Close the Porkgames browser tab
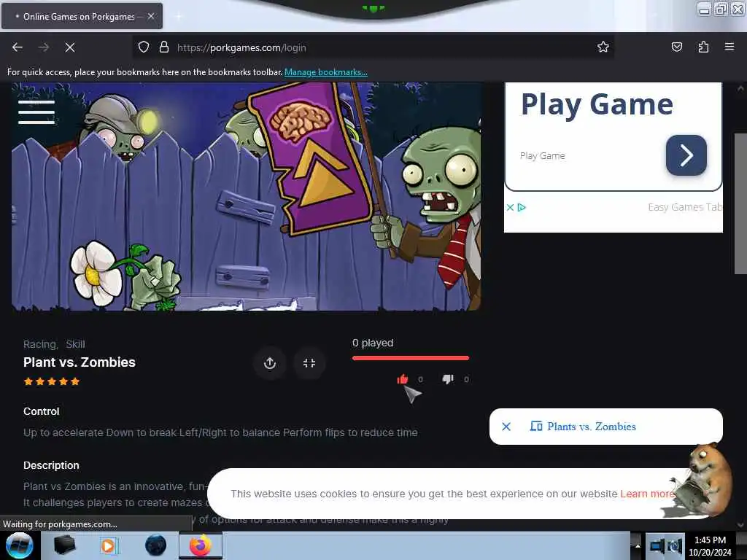This screenshot has height=560, width=747. [x=151, y=16]
